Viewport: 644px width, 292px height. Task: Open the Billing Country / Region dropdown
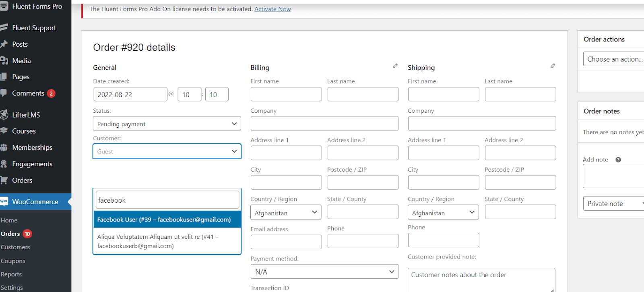click(x=286, y=212)
